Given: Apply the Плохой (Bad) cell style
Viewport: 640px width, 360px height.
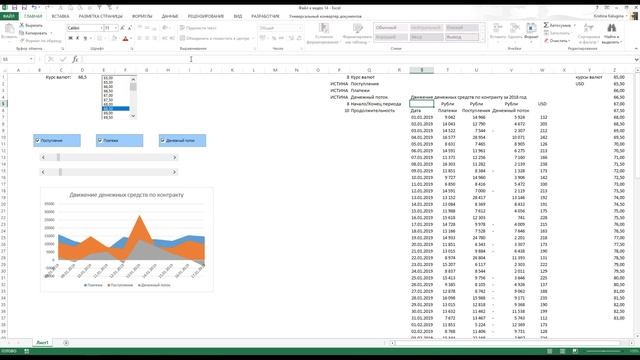Looking at the screenshot, I should tap(462, 28).
